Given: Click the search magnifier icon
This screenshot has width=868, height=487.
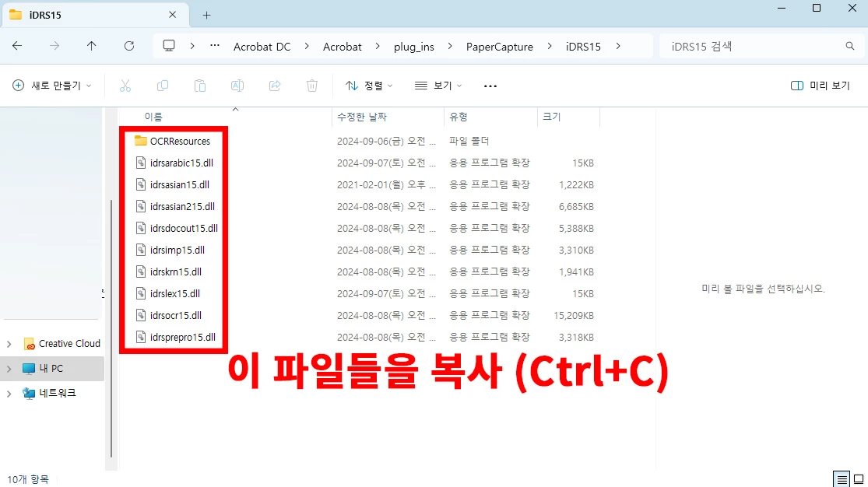Looking at the screenshot, I should point(850,46).
